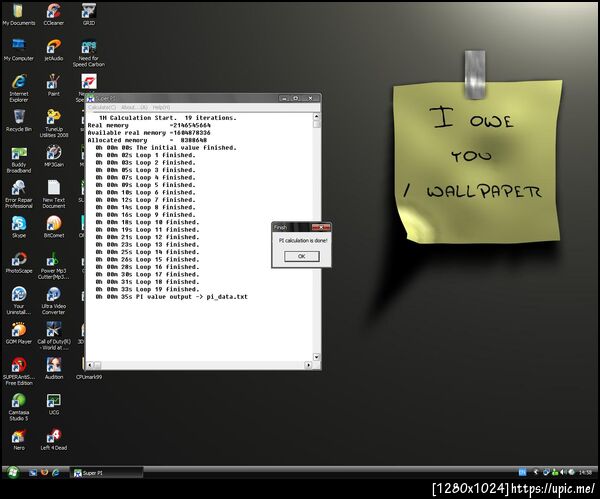Click Show Desktop in the quick launch

tap(33, 473)
